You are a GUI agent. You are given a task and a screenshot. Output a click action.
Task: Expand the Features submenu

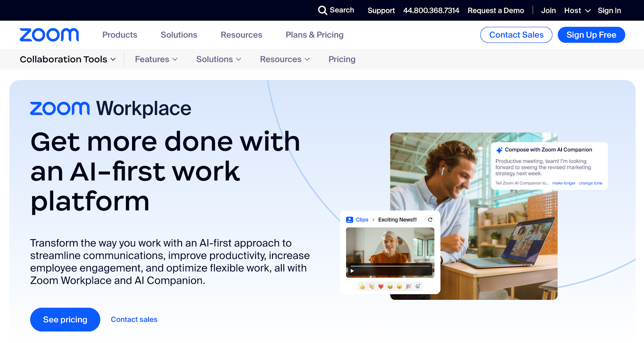156,59
